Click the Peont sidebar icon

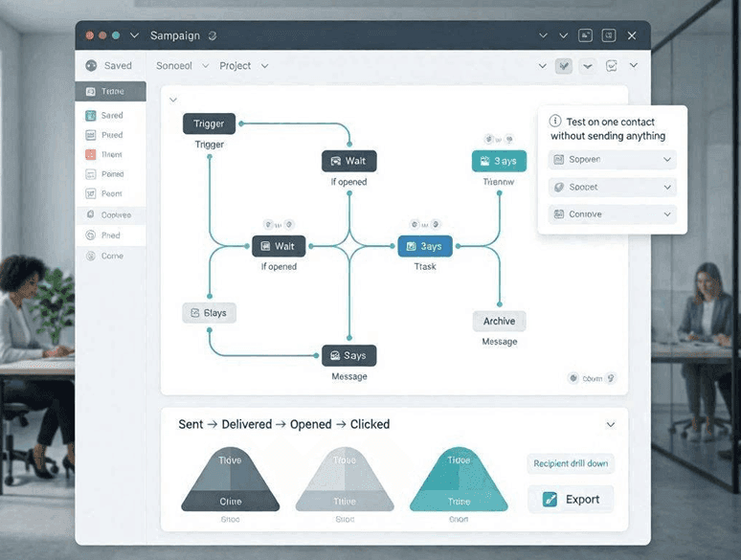pyautogui.click(x=91, y=193)
